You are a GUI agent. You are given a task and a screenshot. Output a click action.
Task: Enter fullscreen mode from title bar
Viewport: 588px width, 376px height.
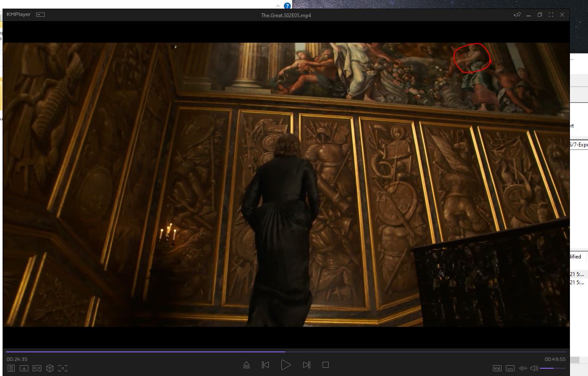point(551,15)
